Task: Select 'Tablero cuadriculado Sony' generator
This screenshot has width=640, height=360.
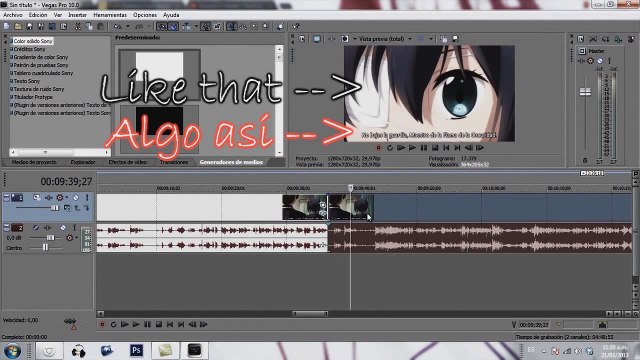Action: point(43,73)
